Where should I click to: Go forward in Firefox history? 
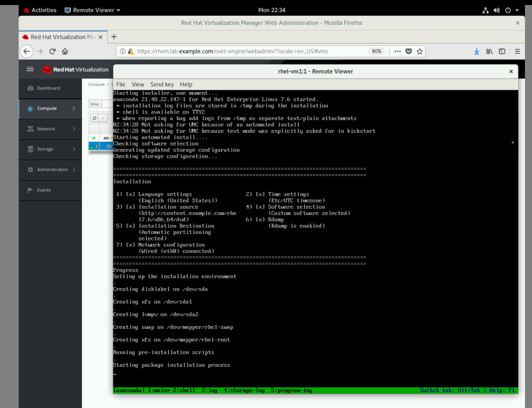pyautogui.click(x=40, y=51)
